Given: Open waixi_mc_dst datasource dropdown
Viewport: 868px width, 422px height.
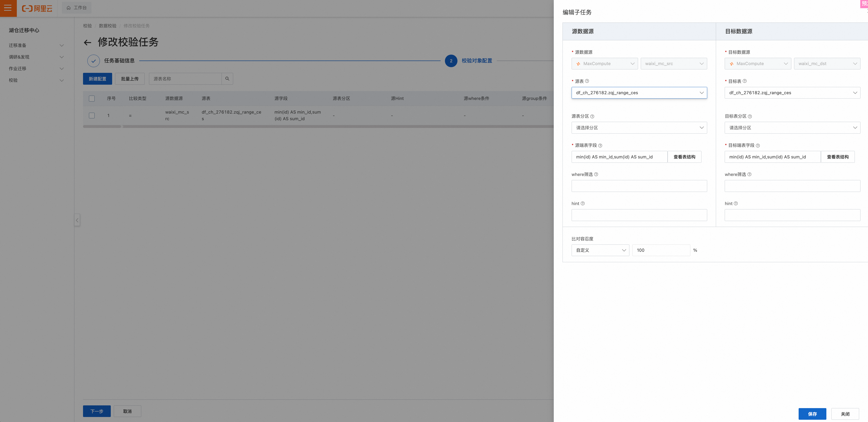Looking at the screenshot, I should pyautogui.click(x=827, y=64).
